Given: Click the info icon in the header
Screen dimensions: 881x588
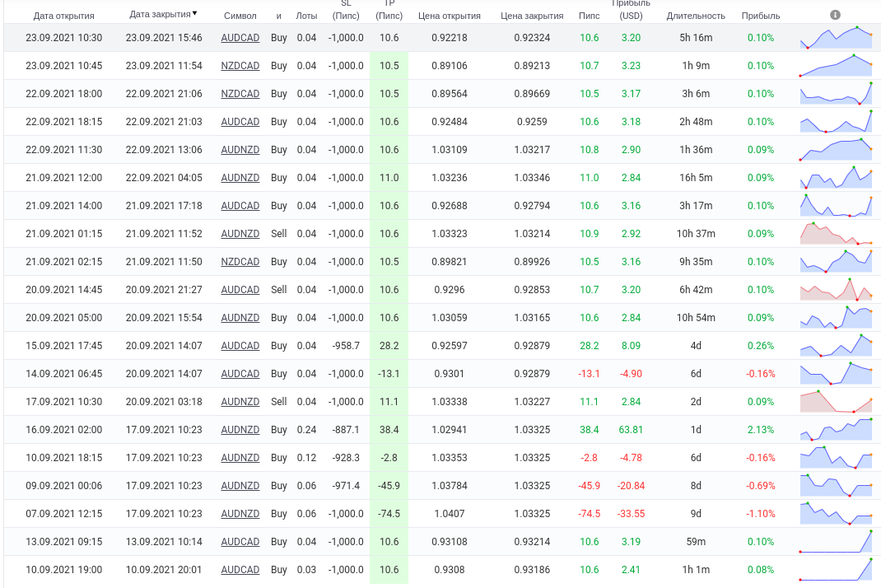Looking at the screenshot, I should [835, 15].
